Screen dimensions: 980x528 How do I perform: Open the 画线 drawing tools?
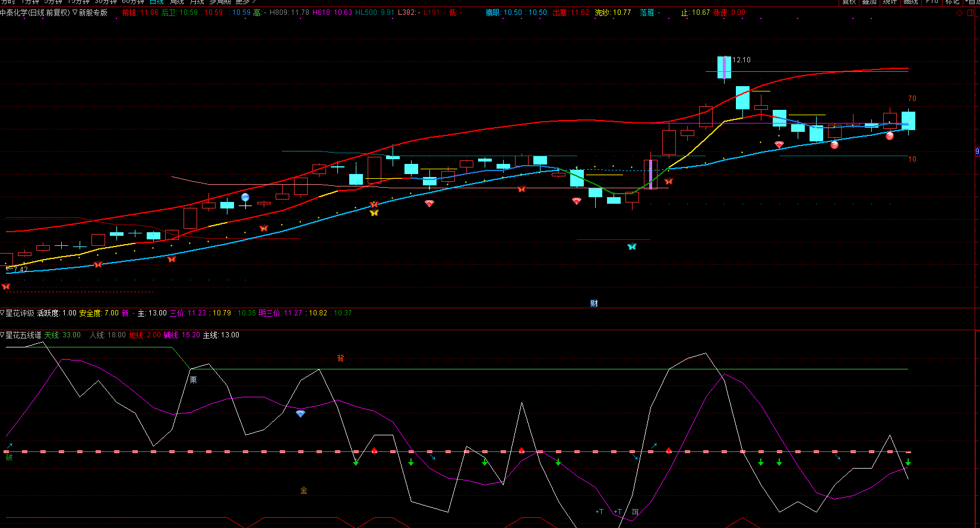(x=911, y=2)
